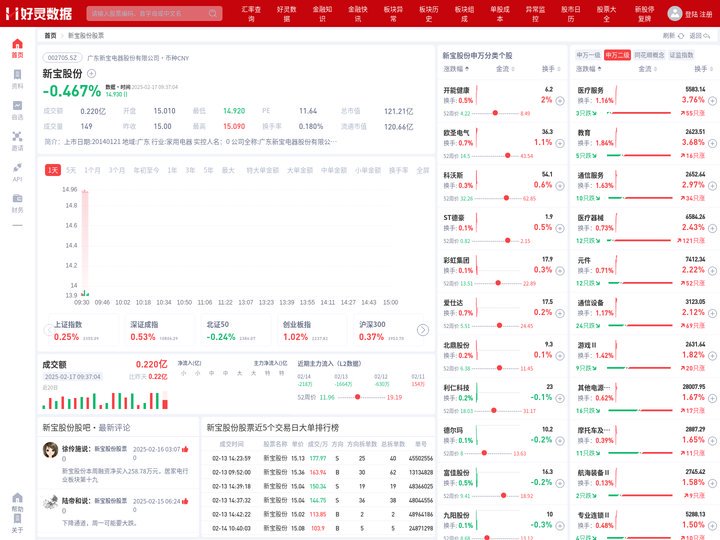Click the 好灵数据 logo
Screen dimensions: 720x540
pos(39,13)
